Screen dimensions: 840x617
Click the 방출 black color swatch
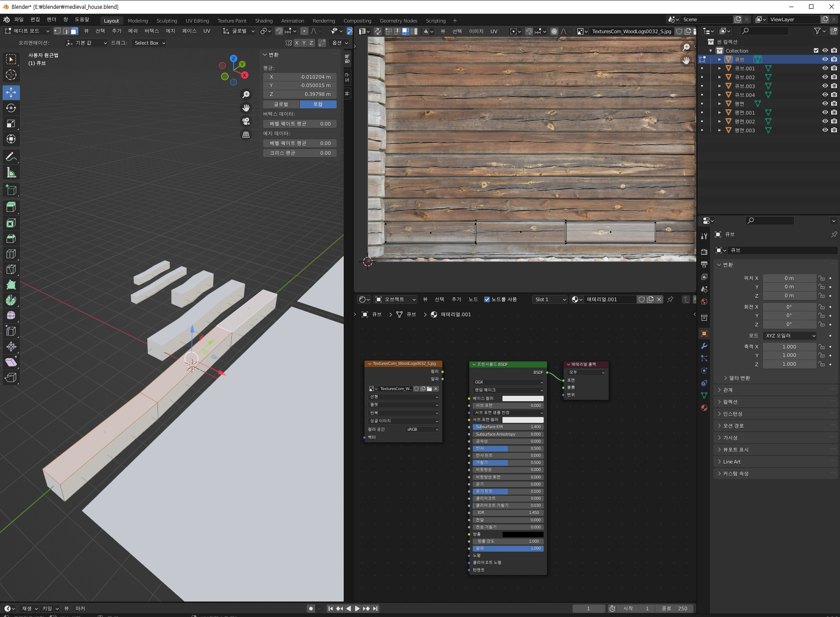523,534
